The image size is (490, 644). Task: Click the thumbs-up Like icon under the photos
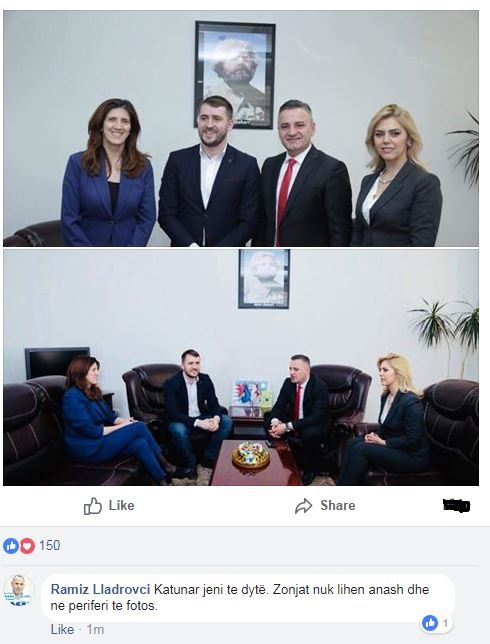pyautogui.click(x=92, y=506)
